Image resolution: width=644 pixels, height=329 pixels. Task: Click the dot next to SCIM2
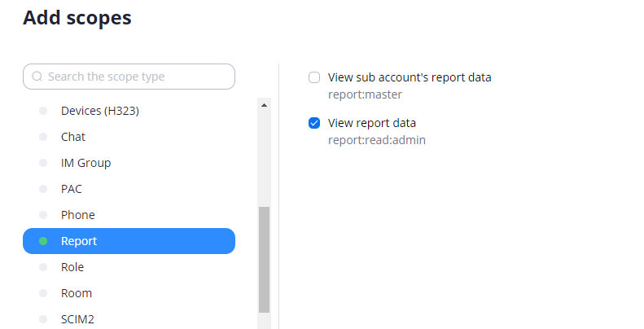(43, 319)
